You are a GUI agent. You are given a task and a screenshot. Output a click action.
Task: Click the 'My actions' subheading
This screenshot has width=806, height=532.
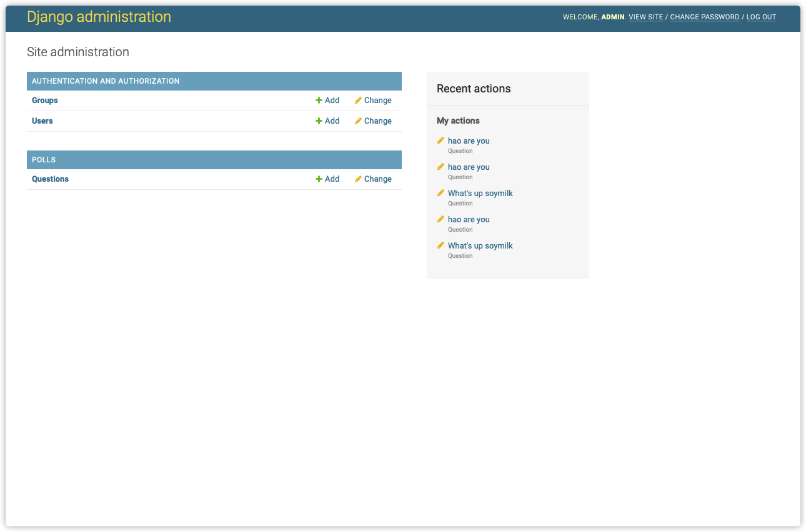pos(458,121)
